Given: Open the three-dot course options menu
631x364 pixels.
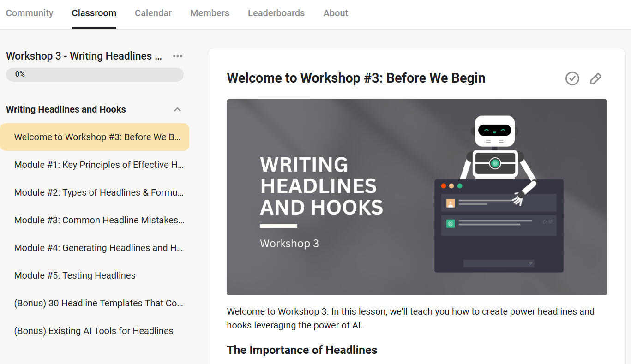Looking at the screenshot, I should [x=178, y=56].
